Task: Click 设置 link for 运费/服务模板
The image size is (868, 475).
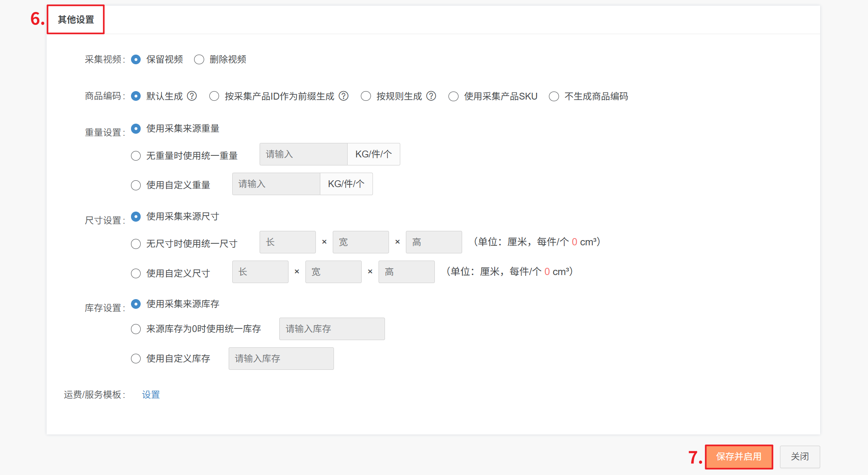Action: [151, 395]
